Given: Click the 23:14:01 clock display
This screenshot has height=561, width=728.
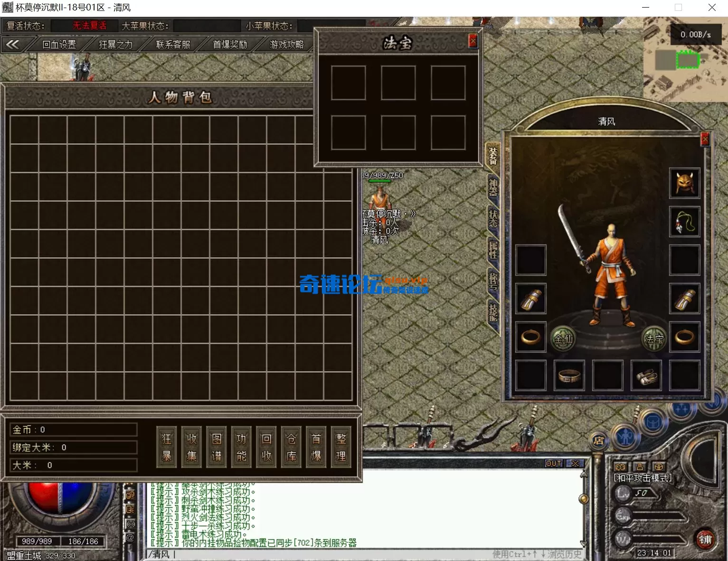Looking at the screenshot, I should 654,553.
